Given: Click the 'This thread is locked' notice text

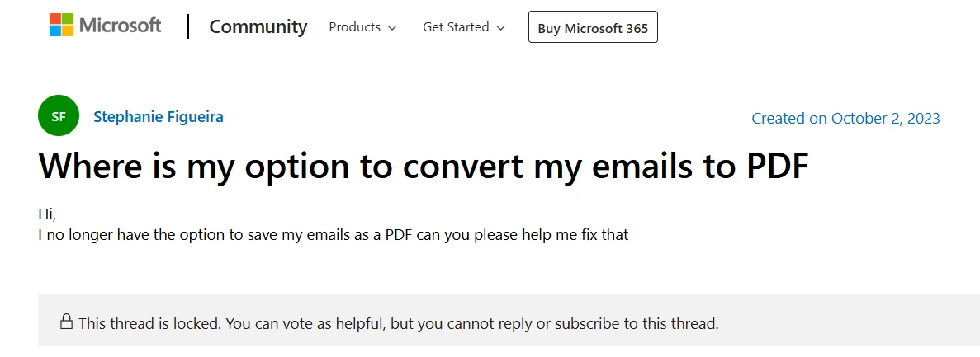Looking at the screenshot, I should [x=398, y=323].
